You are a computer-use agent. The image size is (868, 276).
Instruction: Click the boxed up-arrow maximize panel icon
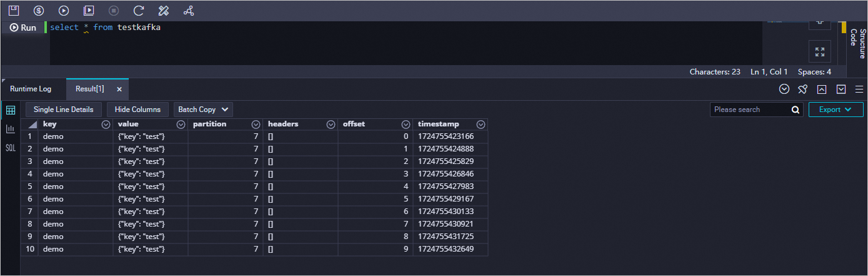pyautogui.click(x=822, y=89)
